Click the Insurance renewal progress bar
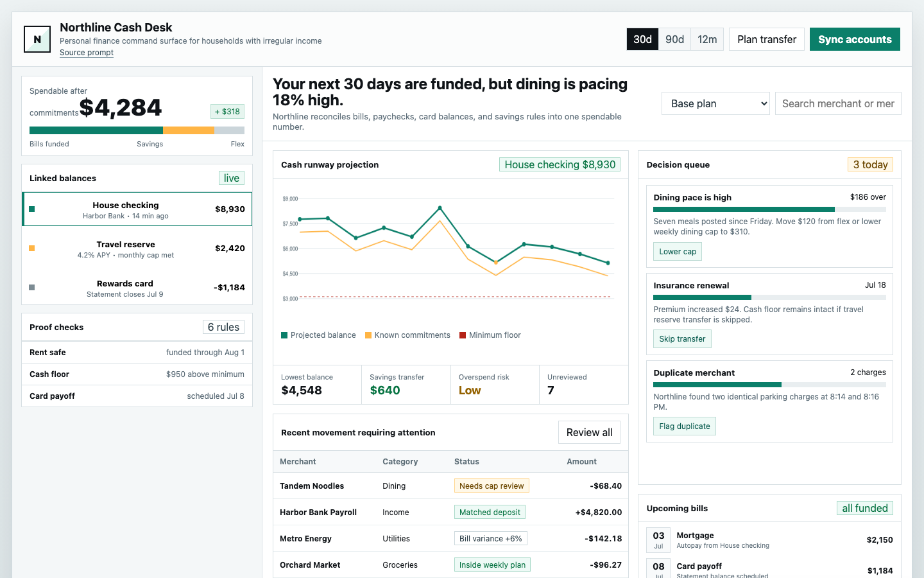Image resolution: width=924 pixels, height=578 pixels. click(x=769, y=297)
